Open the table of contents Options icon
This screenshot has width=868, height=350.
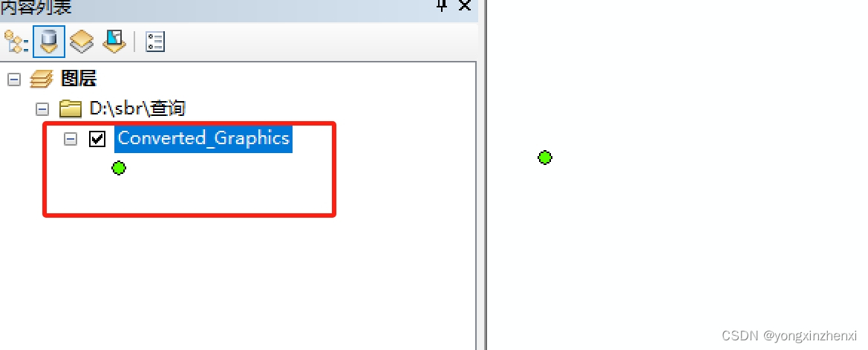coord(155,42)
